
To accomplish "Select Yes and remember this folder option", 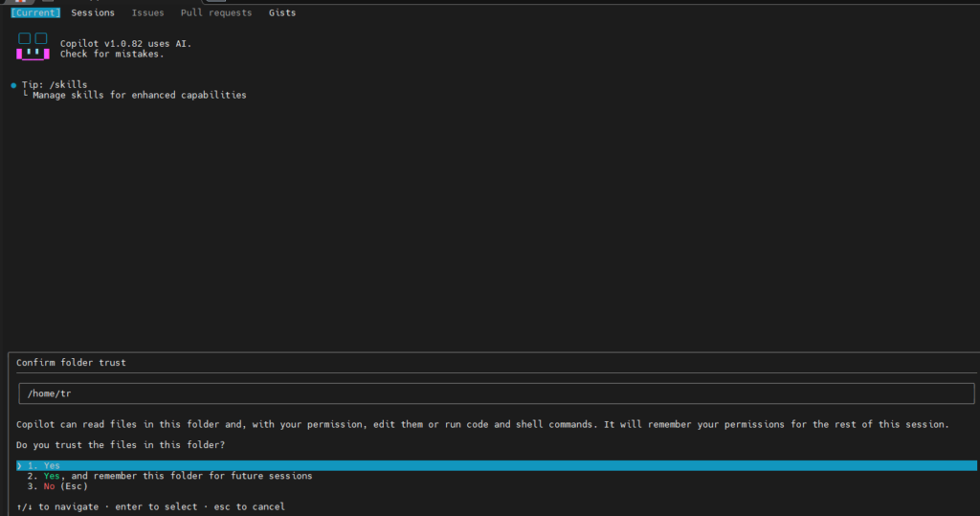I will (169, 476).
